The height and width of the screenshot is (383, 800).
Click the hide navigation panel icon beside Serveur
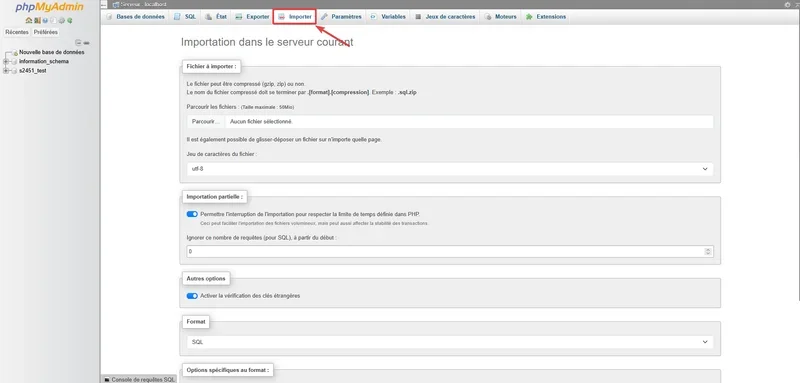104,4
